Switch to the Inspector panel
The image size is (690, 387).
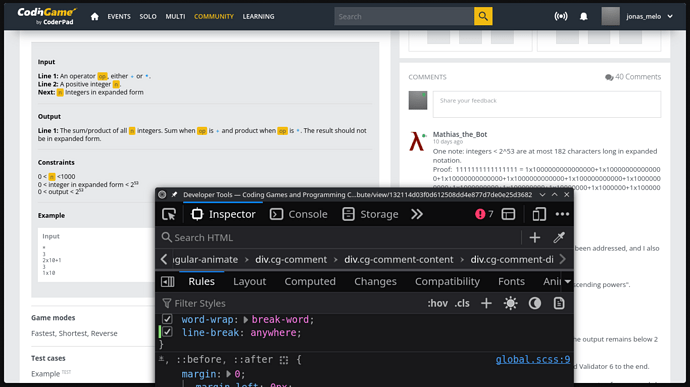pyautogui.click(x=223, y=214)
